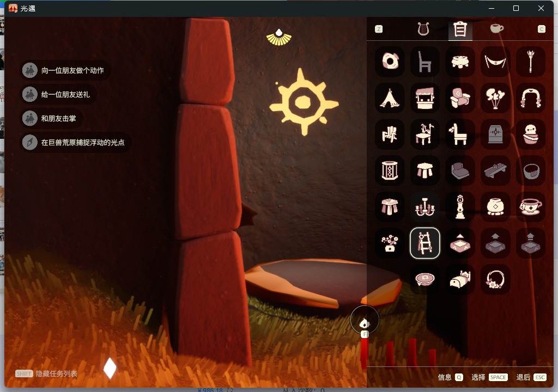Viewport: 558px width, 392px height.
Task: Click the 信息 Q info button
Action: (x=450, y=377)
